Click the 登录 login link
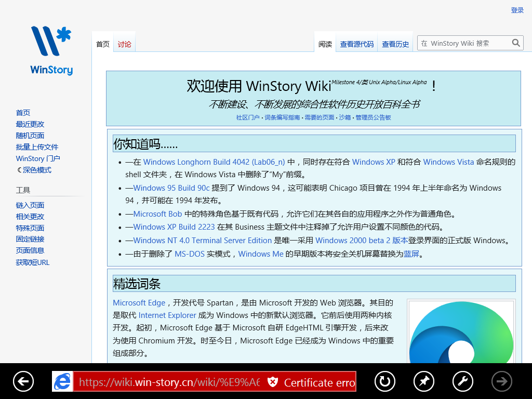Image resolution: width=532 pixels, height=399 pixels. pos(517,10)
